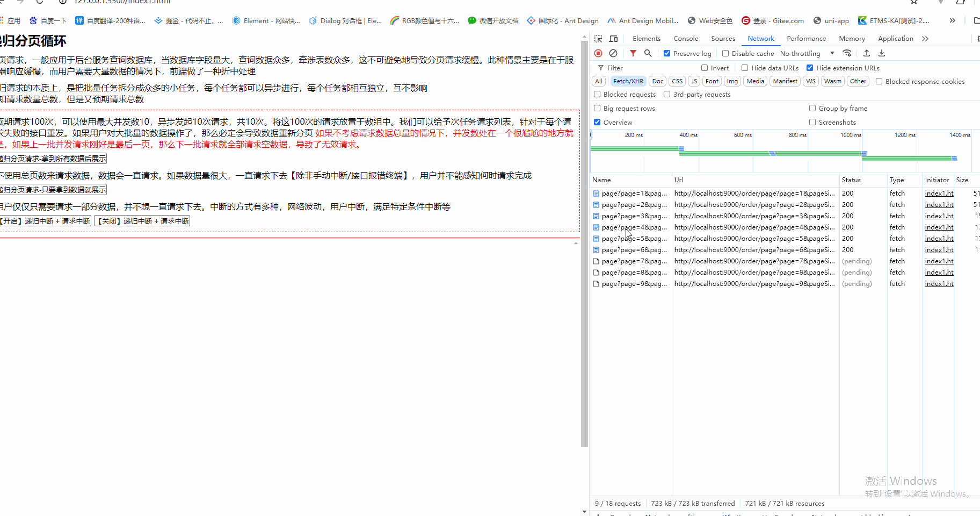Click the export HAR download icon
The width and height of the screenshot is (980, 516).
pyautogui.click(x=882, y=53)
